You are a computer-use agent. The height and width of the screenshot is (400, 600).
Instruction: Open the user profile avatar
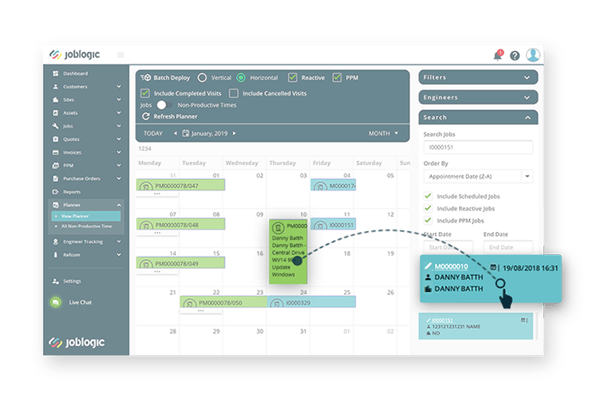(x=532, y=55)
